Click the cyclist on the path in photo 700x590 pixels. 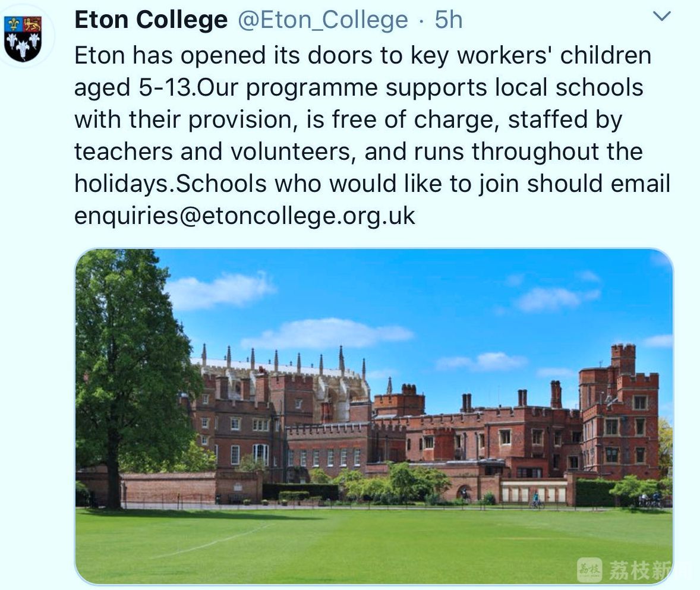coord(536,500)
